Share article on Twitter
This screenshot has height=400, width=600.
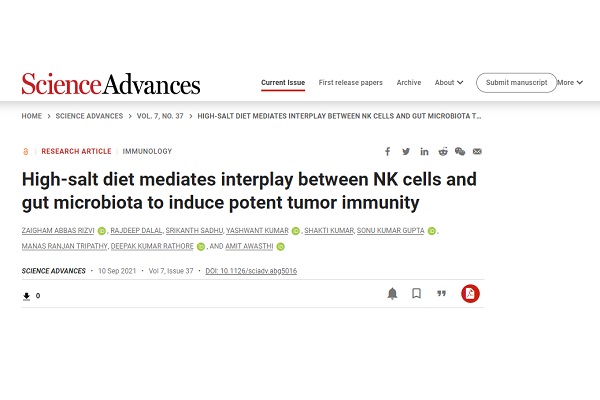[406, 152]
